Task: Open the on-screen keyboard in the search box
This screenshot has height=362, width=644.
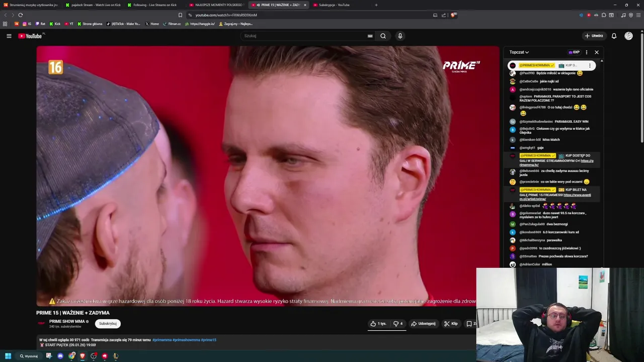Action: pos(370,36)
